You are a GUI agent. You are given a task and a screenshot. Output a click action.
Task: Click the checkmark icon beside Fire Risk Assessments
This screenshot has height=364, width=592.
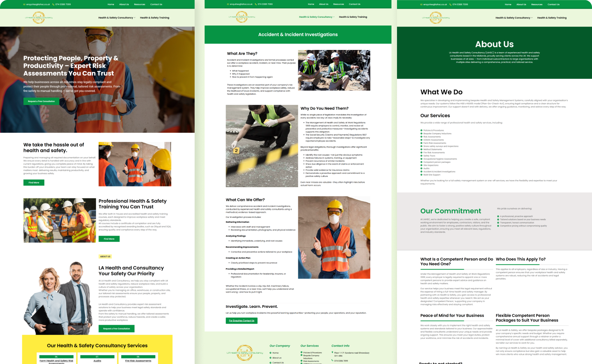[x=421, y=152]
